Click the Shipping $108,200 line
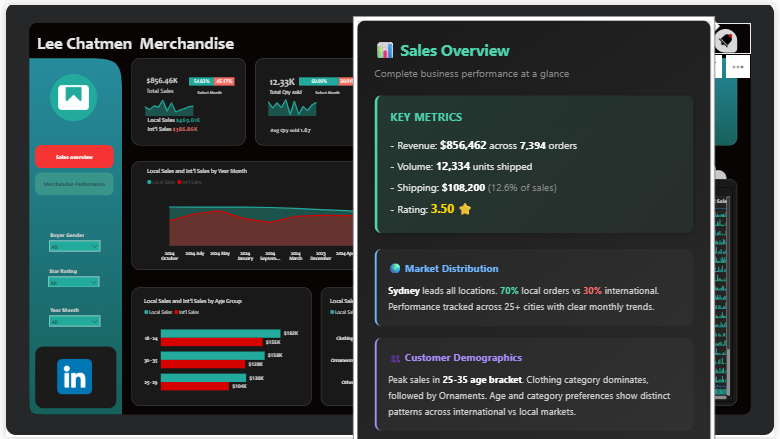 coord(473,188)
